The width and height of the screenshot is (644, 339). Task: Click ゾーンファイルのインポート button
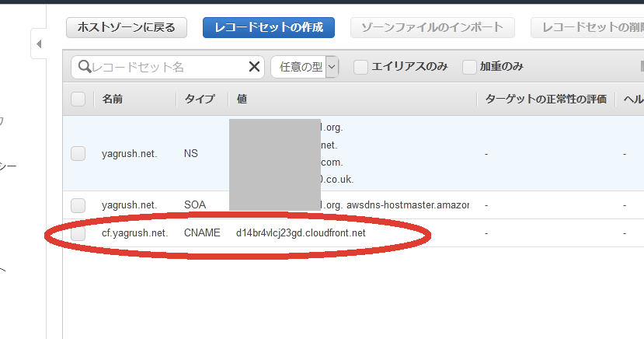click(433, 27)
